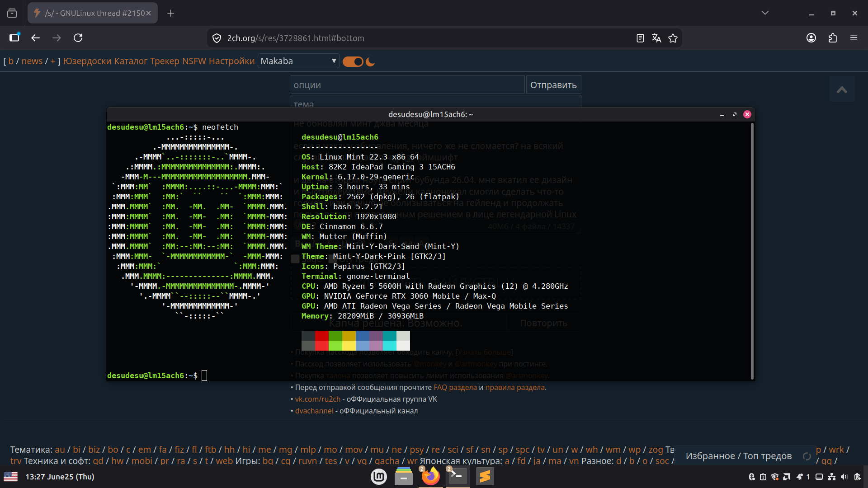Viewport: 868px width, 488px height.
Task: Open the file manager from the taskbar
Action: point(404,477)
